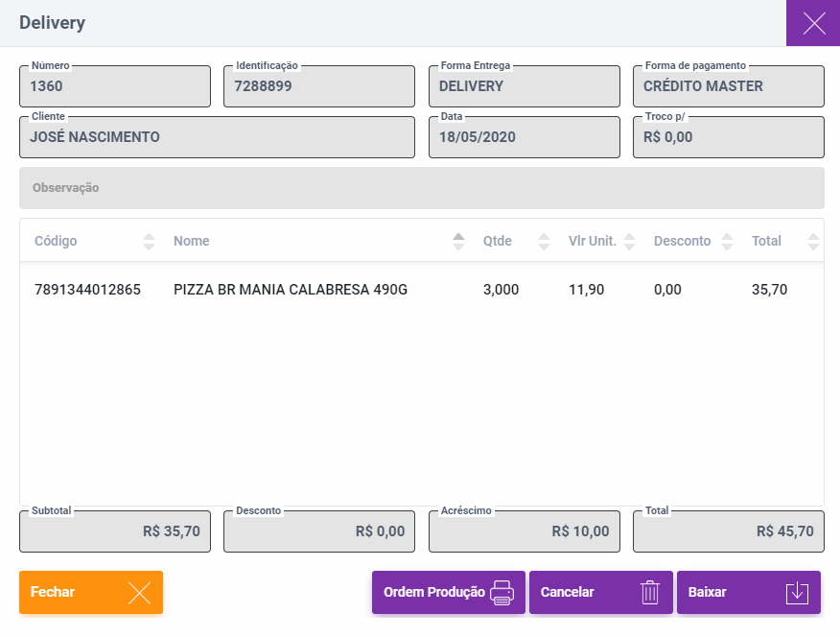
Task: Click the trash can icon on Cancelar
Action: coord(650,593)
